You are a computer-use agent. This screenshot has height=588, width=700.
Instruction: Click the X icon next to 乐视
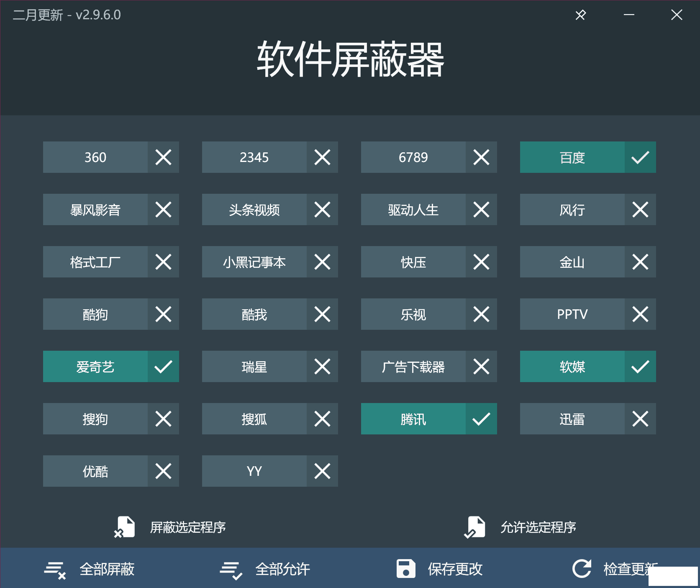[x=481, y=314]
